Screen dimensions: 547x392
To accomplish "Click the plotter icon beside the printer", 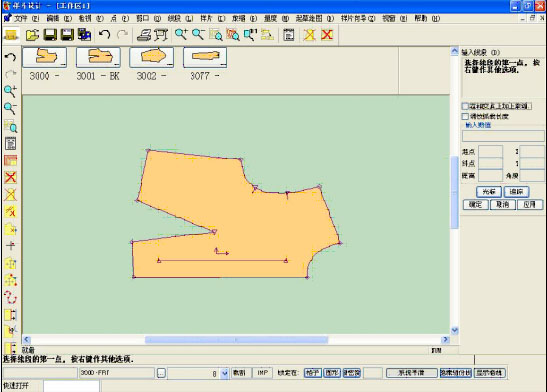I will point(160,35).
